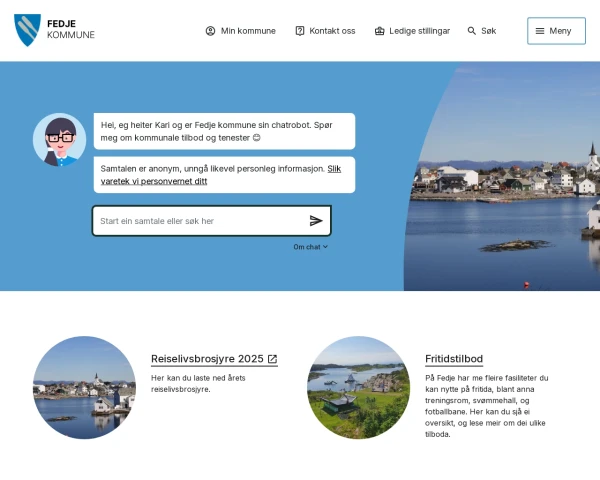This screenshot has width=600, height=480.
Task: Click the På Fedje har me fleire description
Action: 487,406
